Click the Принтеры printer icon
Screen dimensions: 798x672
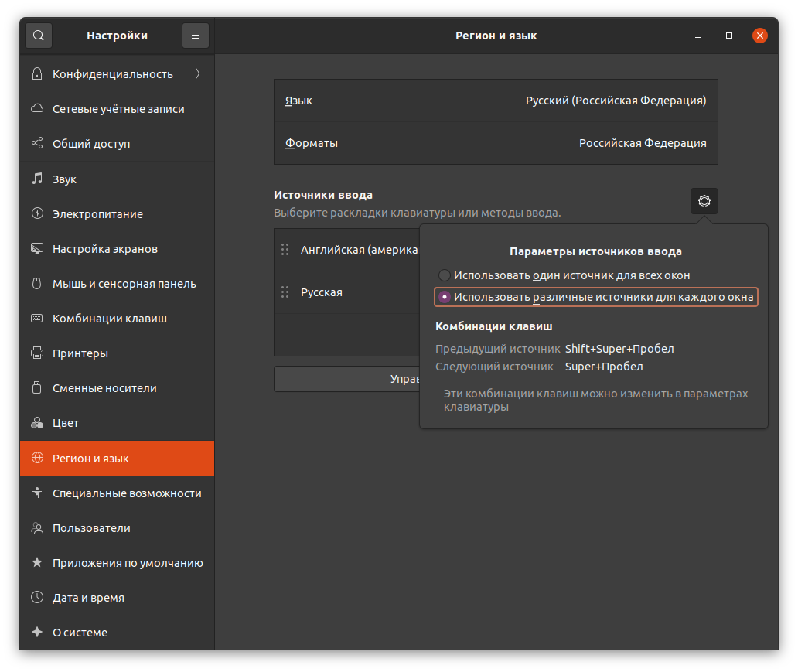pyautogui.click(x=37, y=353)
